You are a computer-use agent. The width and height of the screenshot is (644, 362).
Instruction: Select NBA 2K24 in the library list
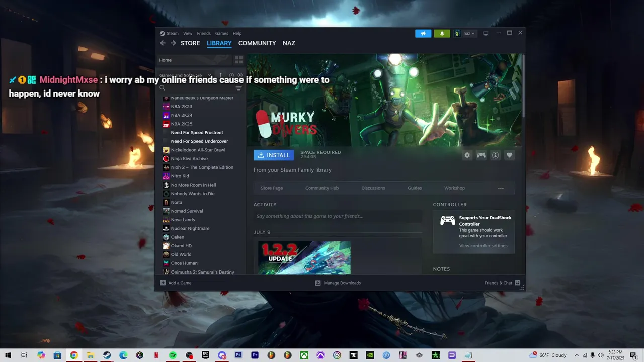coord(181,115)
